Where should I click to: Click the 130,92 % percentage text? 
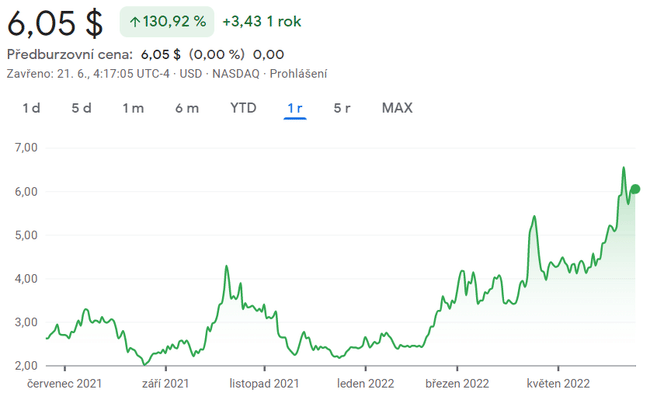[x=172, y=21]
